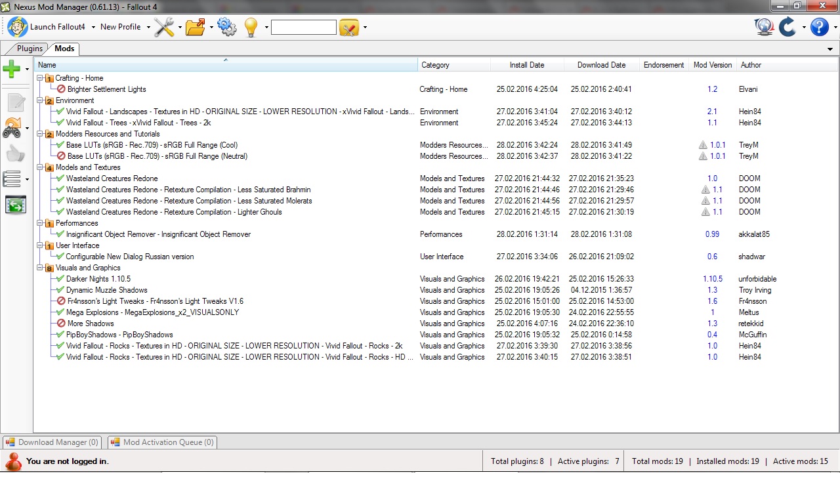Collapse the Environment category
The width and height of the screenshot is (840, 504).
coord(40,100)
